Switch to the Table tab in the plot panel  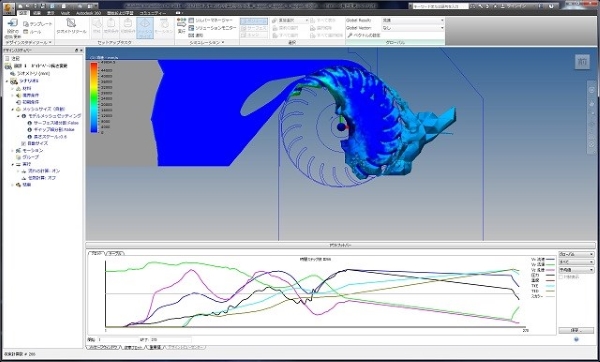point(115,253)
